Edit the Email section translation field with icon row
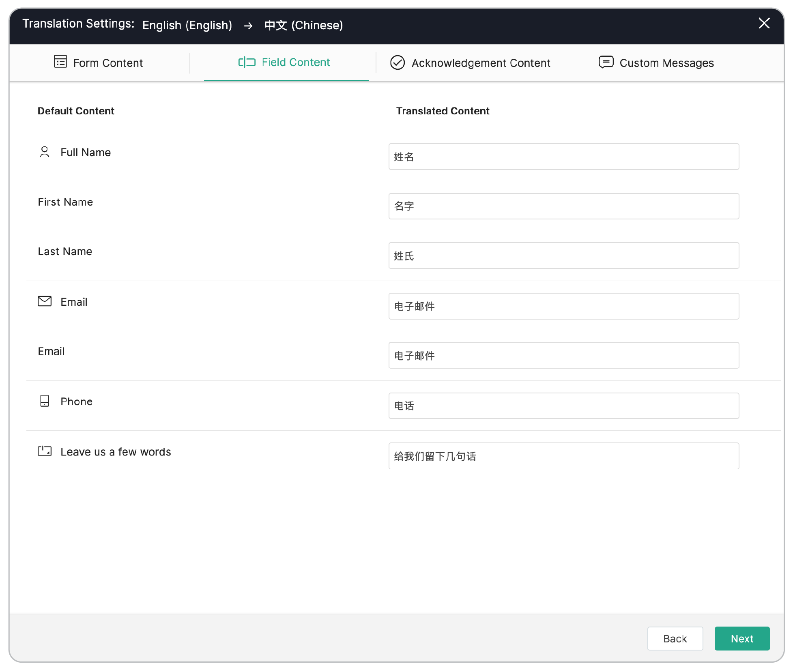 (564, 306)
